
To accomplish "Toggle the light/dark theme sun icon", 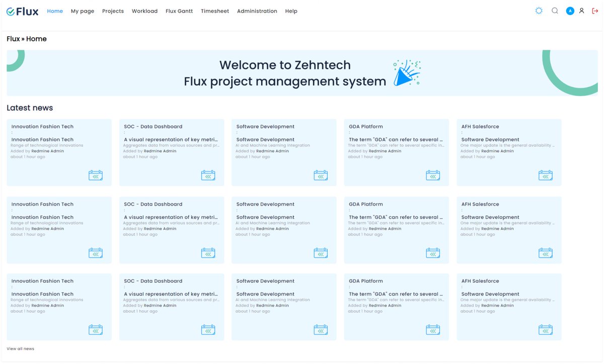I will point(539,11).
